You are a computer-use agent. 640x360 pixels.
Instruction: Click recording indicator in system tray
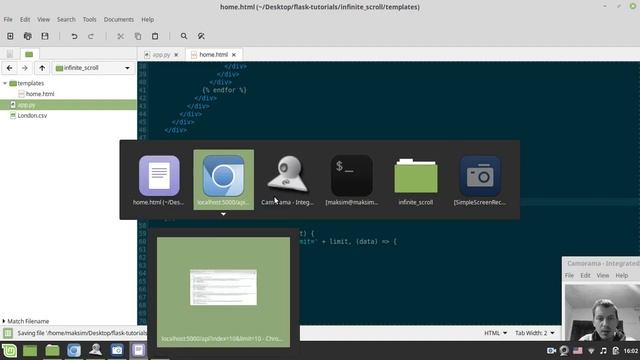[551, 351]
